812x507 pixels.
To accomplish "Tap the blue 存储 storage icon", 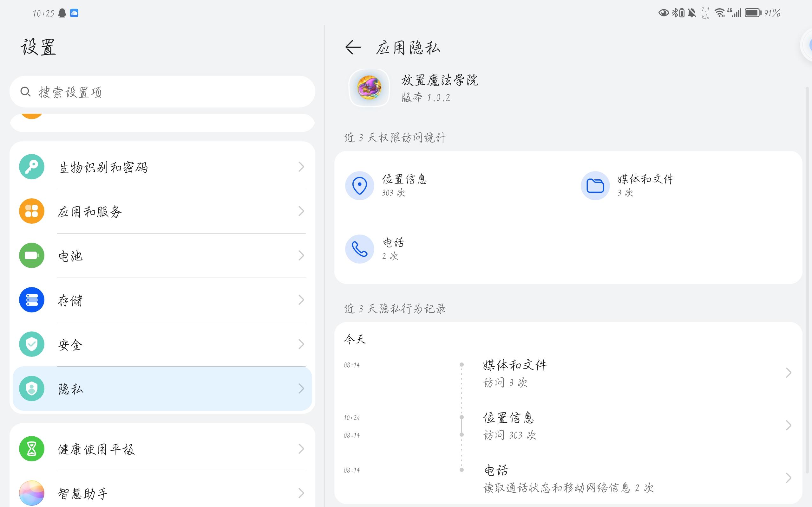I will point(31,300).
